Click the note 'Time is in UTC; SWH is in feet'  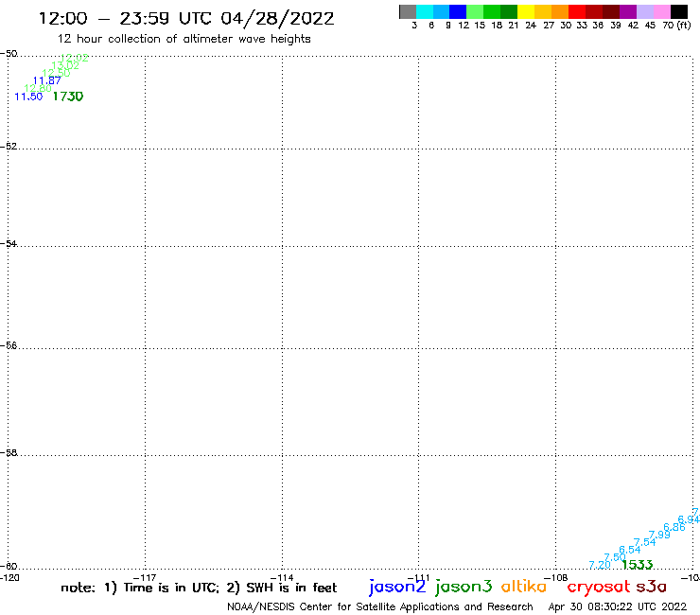199,588
